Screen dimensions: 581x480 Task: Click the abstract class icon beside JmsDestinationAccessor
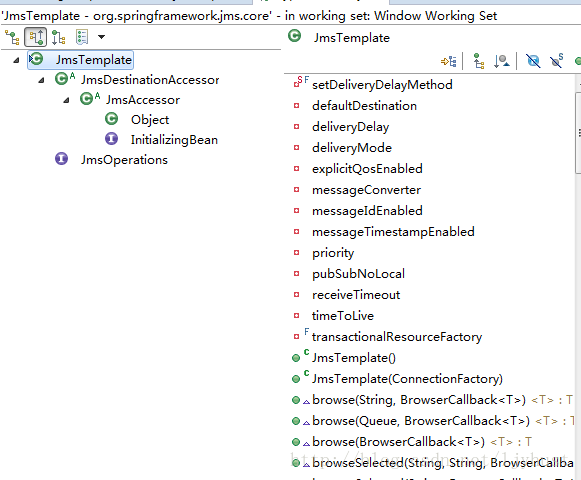64,79
